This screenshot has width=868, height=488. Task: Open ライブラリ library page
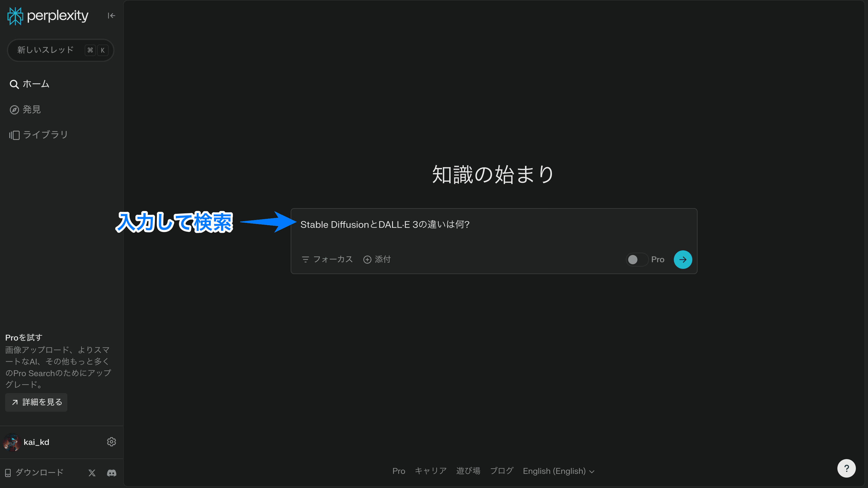39,135
